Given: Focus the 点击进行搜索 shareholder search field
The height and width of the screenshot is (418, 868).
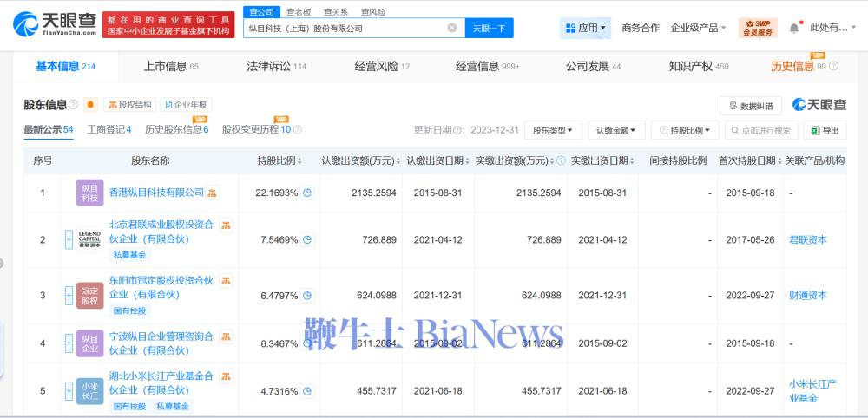Looking at the screenshot, I should (x=762, y=130).
